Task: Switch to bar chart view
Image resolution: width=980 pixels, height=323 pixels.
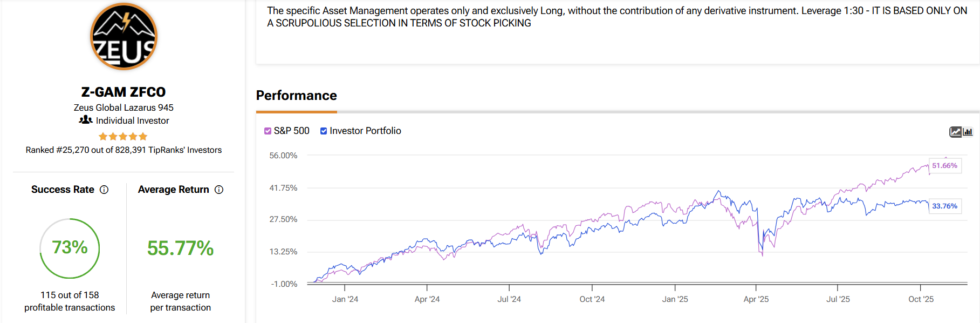Action: click(x=968, y=132)
